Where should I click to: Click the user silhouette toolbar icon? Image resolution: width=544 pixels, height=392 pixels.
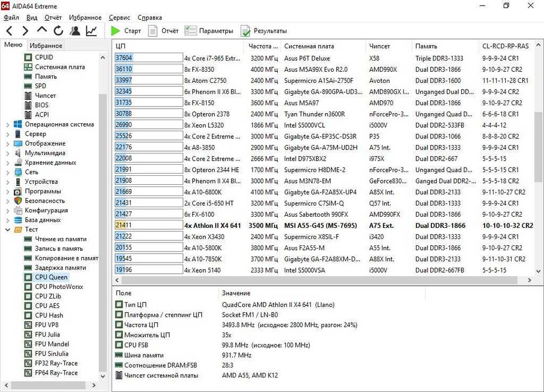75,31
